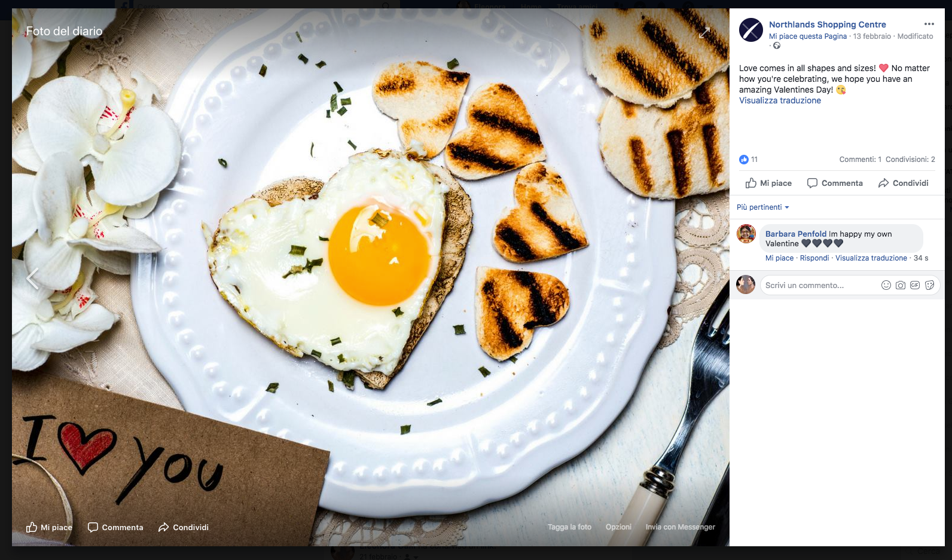The image size is (952, 560).
Task: Click Northlands Shopping Centre page avatar
Action: tap(751, 30)
